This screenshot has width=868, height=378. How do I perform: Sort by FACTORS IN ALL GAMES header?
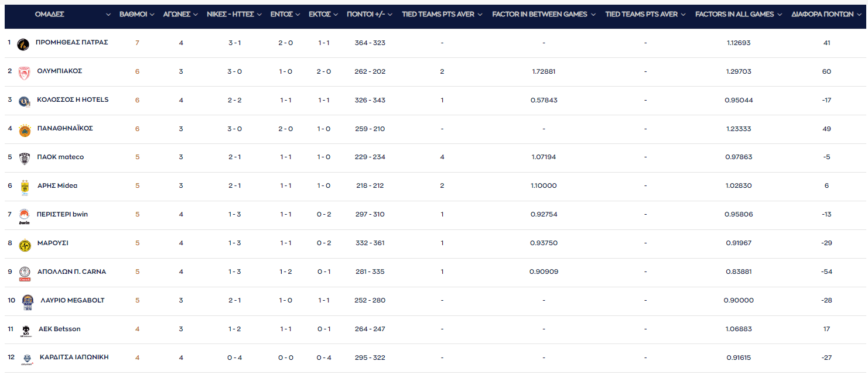point(734,14)
